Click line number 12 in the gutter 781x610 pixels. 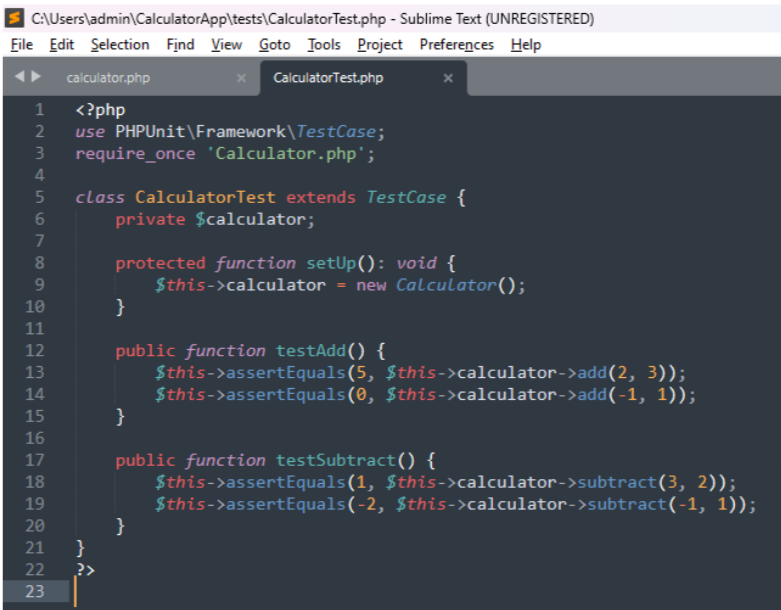35,351
